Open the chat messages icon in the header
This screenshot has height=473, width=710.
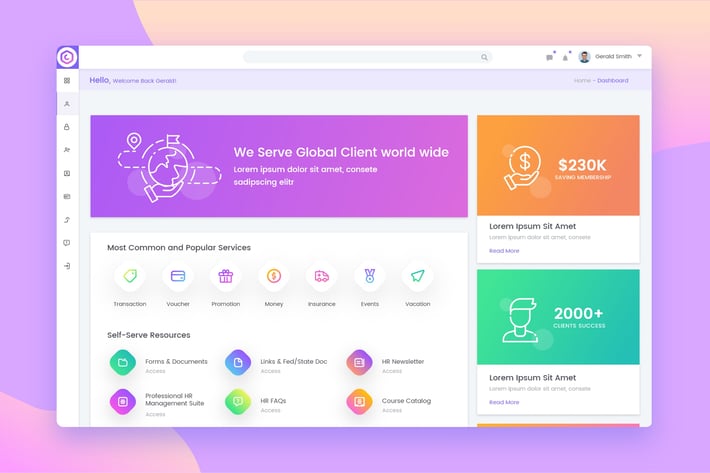coord(549,57)
